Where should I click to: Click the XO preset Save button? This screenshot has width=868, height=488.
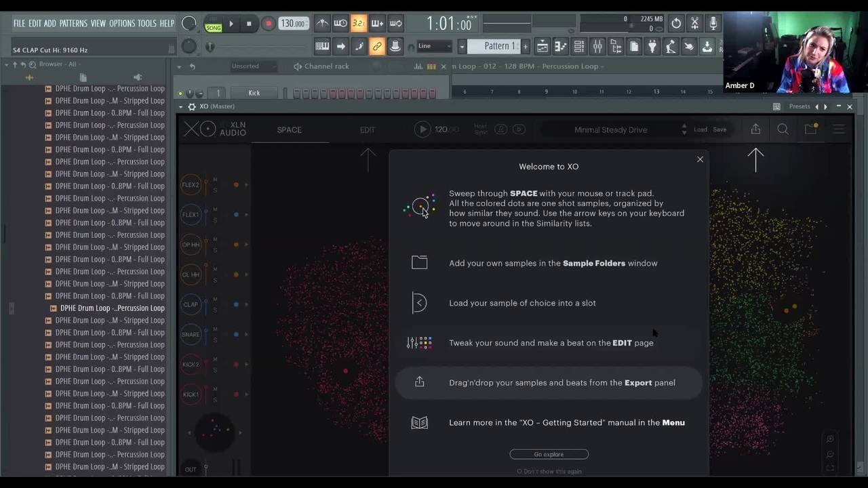719,129
